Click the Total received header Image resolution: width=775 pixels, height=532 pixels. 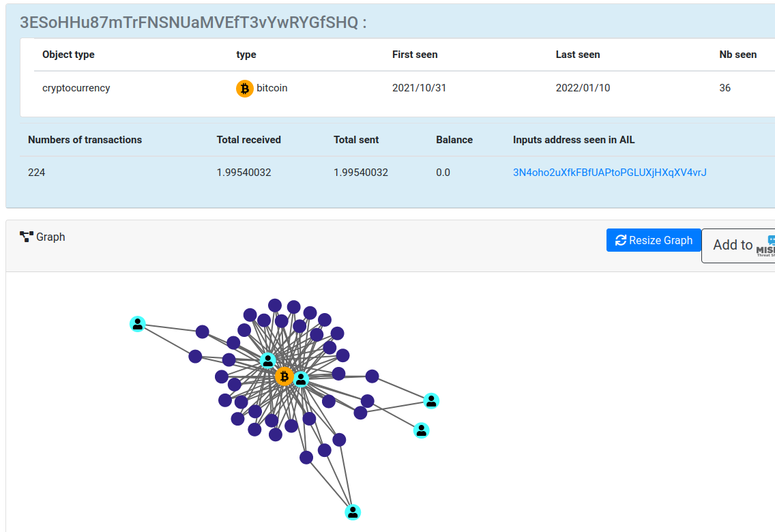tap(248, 140)
